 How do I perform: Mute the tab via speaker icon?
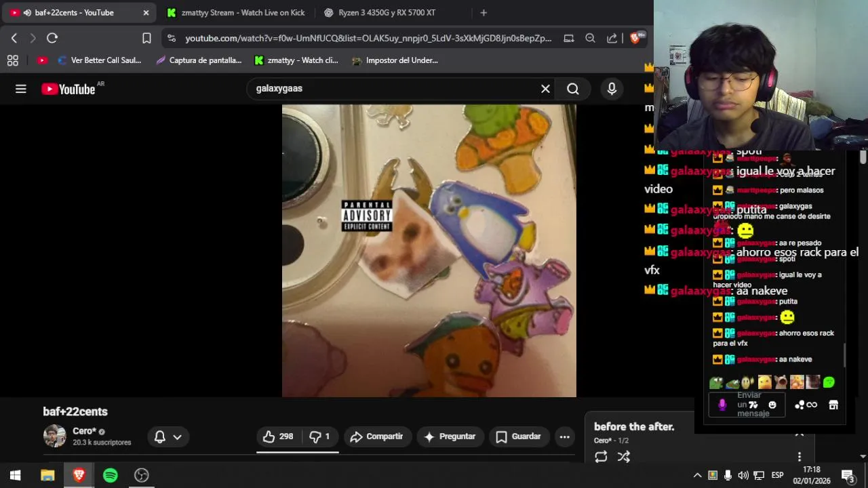27,13
